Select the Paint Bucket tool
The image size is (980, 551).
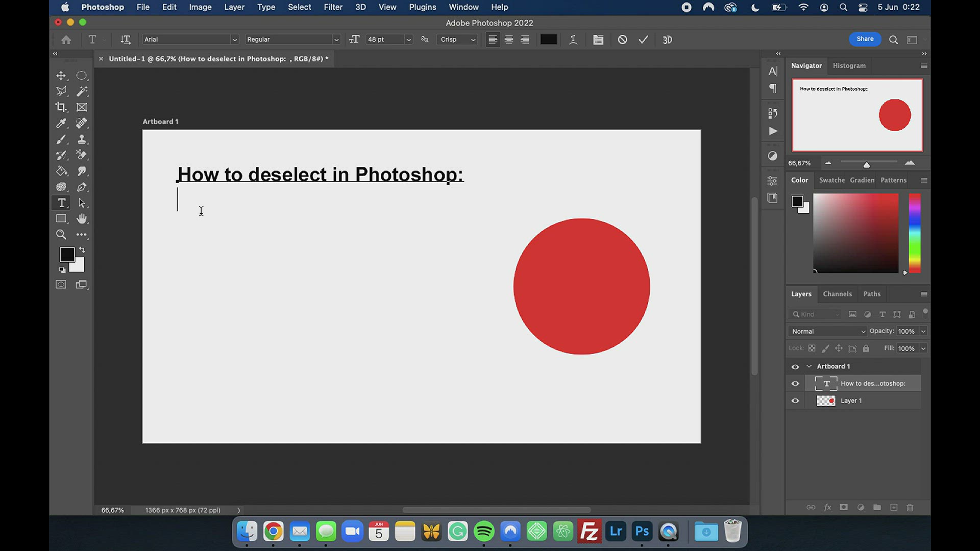(x=61, y=171)
